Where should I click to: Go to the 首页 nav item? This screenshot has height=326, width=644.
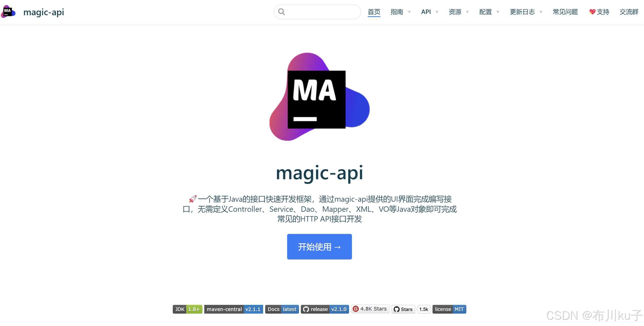tap(374, 12)
